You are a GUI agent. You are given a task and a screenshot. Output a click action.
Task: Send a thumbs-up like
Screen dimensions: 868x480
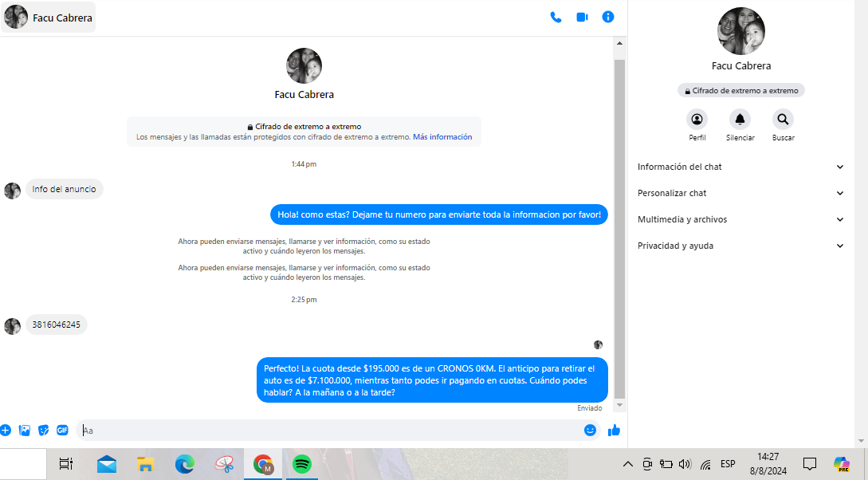click(614, 431)
